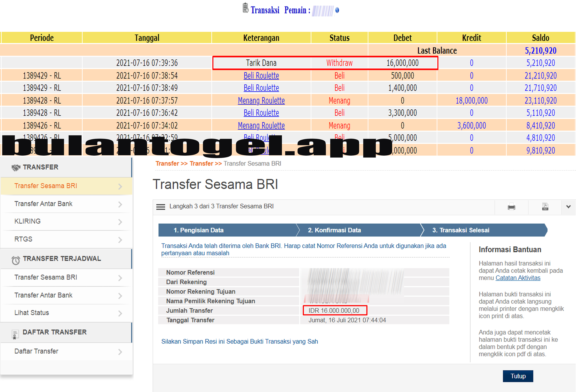This screenshot has height=392, width=576.
Task: Click saldo value 23,110,920
Action: [x=541, y=101]
